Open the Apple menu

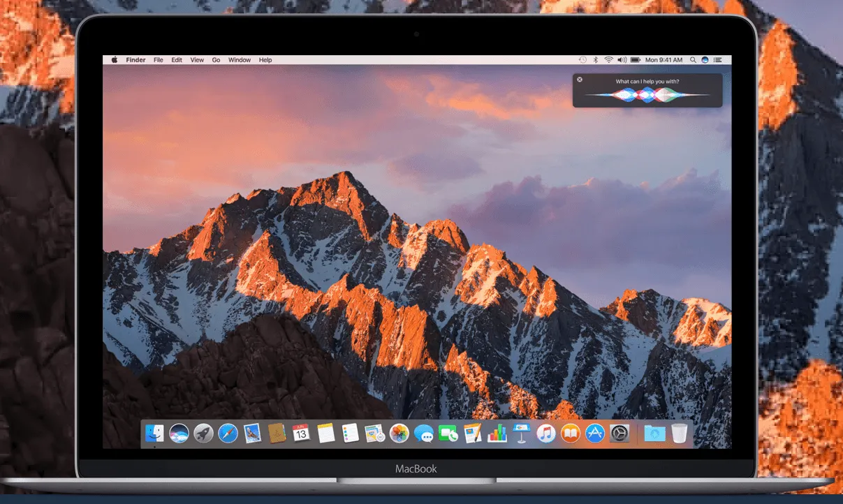[115, 60]
